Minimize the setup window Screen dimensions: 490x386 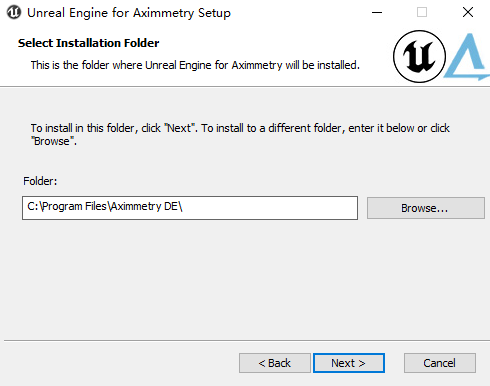377,13
